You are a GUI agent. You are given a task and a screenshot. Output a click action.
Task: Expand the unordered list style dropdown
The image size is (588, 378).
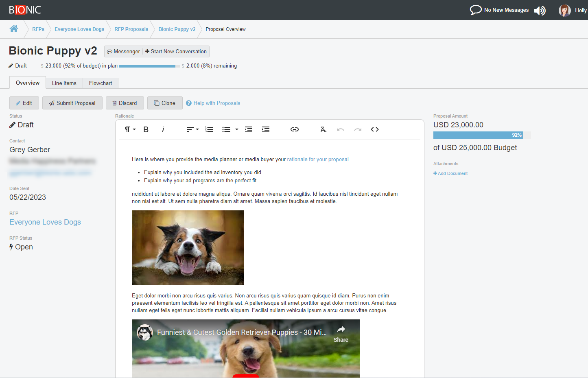pyautogui.click(x=237, y=129)
